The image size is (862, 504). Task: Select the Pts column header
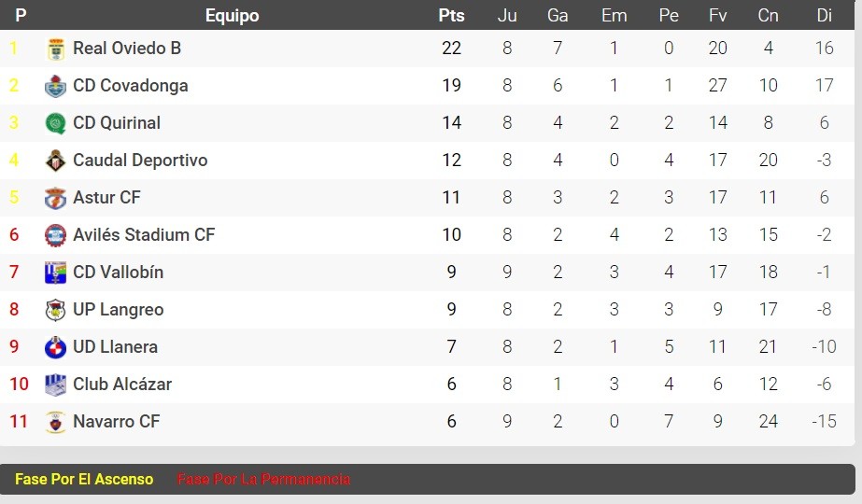(x=451, y=15)
